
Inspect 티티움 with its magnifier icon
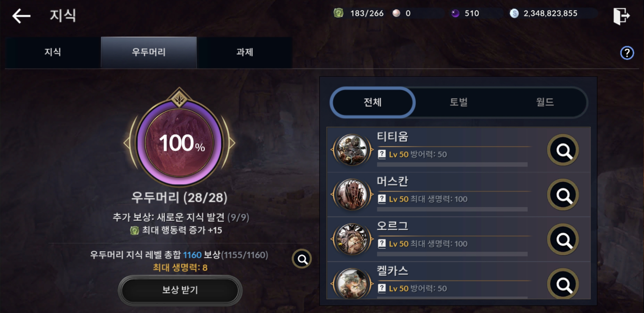click(563, 150)
